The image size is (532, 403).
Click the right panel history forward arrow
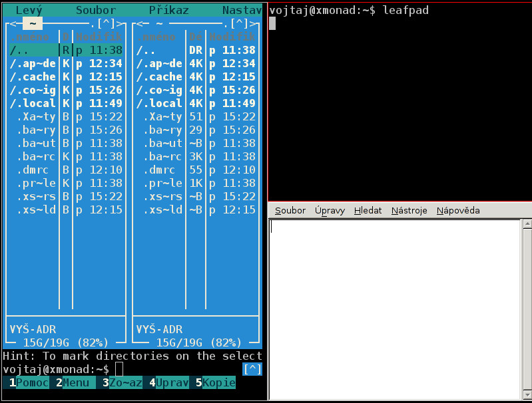point(252,24)
